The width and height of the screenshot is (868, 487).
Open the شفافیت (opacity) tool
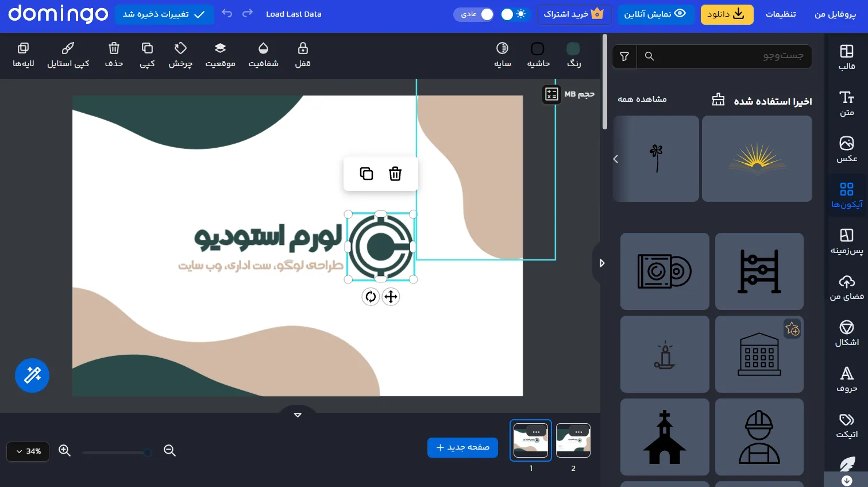263,55
